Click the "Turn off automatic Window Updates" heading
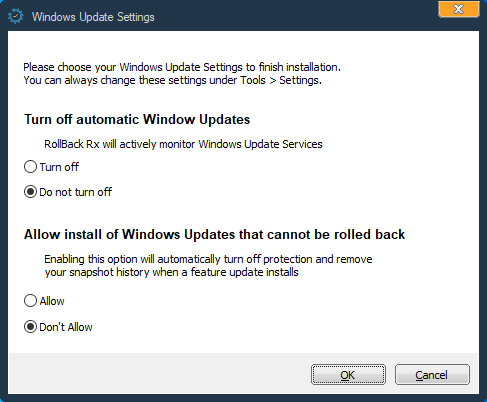487x402 pixels. point(137,120)
